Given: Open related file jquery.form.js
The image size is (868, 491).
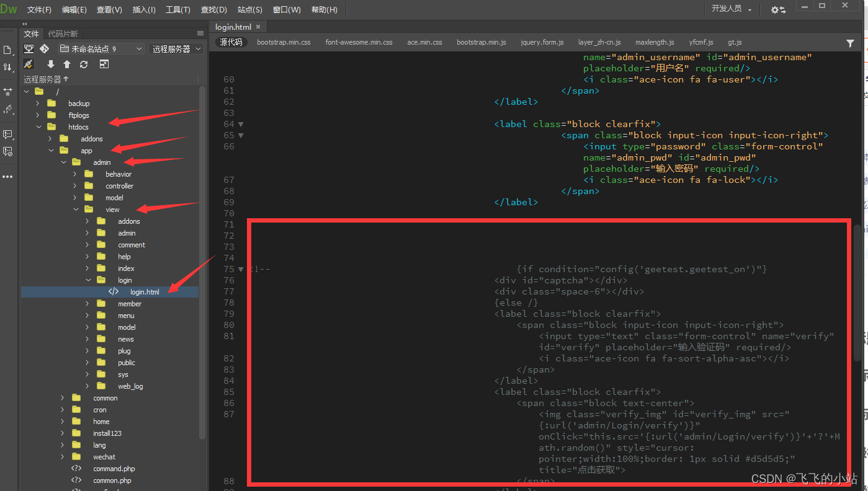Looking at the screenshot, I should pos(542,42).
